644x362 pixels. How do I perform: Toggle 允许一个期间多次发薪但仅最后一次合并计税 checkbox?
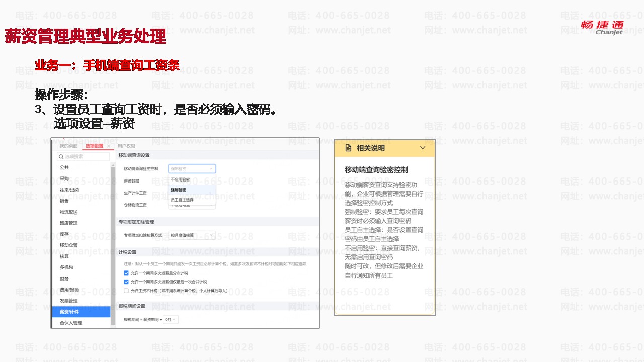[x=126, y=282]
